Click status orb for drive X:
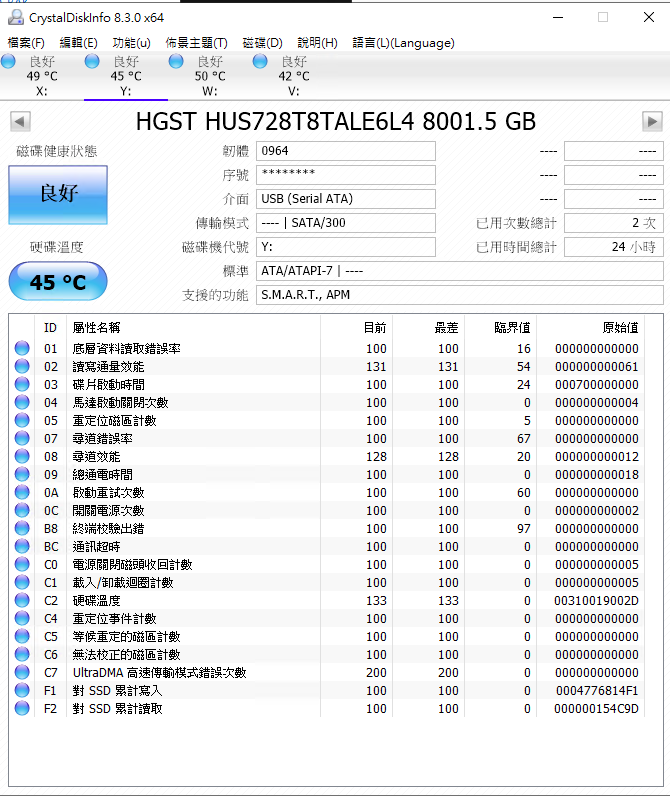 click(x=9, y=62)
